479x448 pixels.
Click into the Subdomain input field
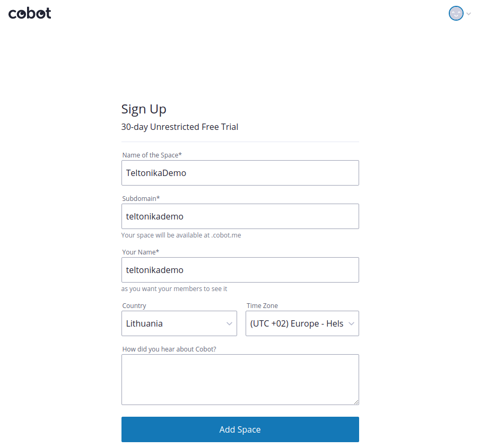coord(240,216)
